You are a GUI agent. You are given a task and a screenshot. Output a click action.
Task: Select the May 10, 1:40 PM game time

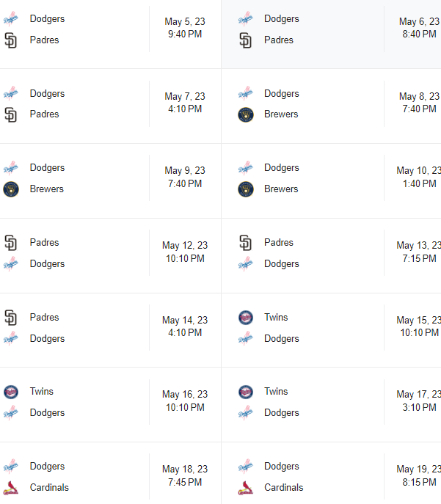click(x=419, y=178)
